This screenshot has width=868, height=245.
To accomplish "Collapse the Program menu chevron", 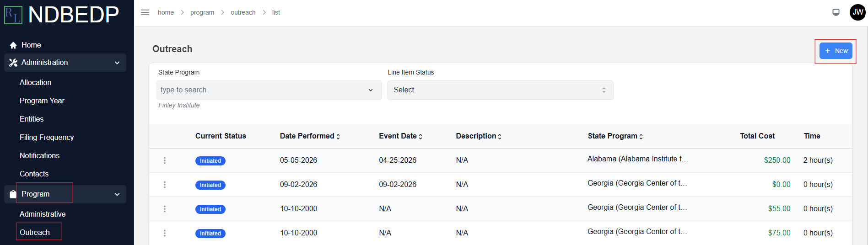I will (117, 194).
